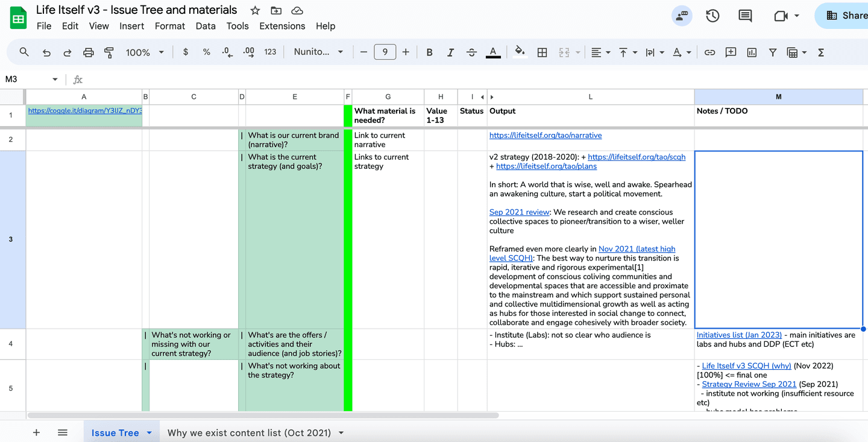The width and height of the screenshot is (868, 442).
Task: Apply percent format to the cell
Action: click(x=206, y=52)
